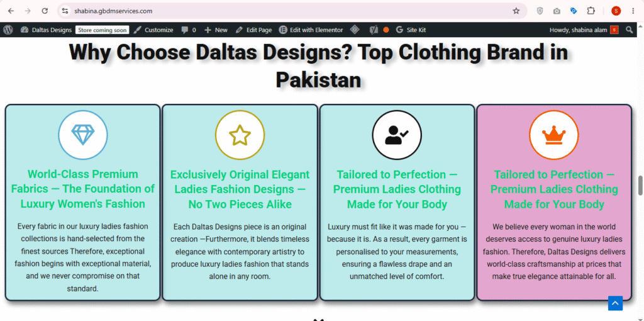Click Exclusively Original Elegant Ladies Fashion heading
Screen dimensions: 644x321
(x=240, y=189)
